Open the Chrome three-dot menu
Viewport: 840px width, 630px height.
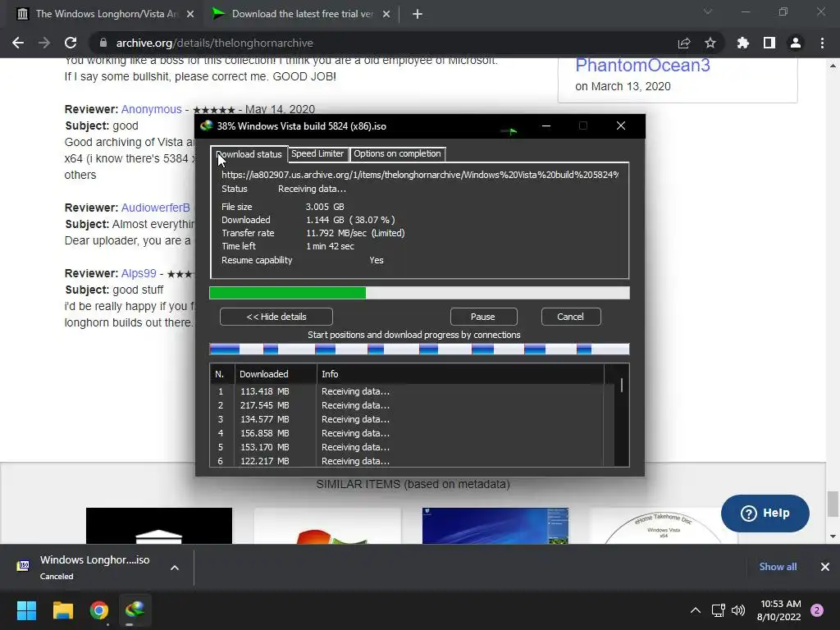[822, 43]
